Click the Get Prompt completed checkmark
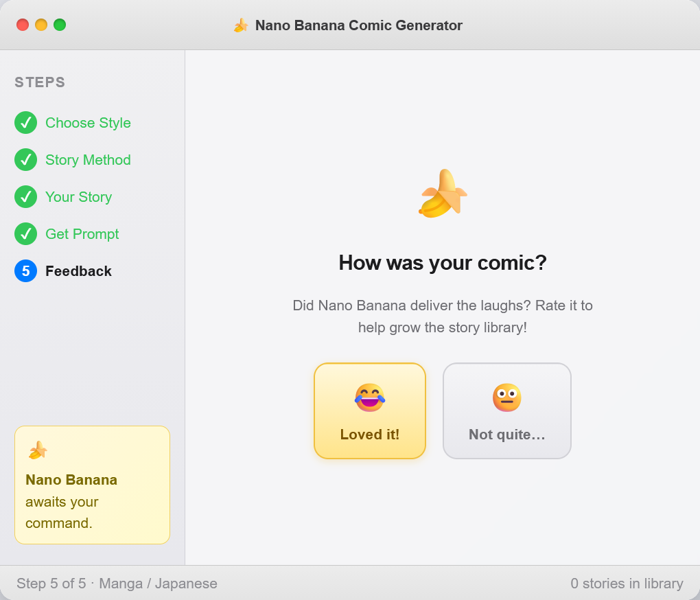The height and width of the screenshot is (600, 700). [x=25, y=234]
